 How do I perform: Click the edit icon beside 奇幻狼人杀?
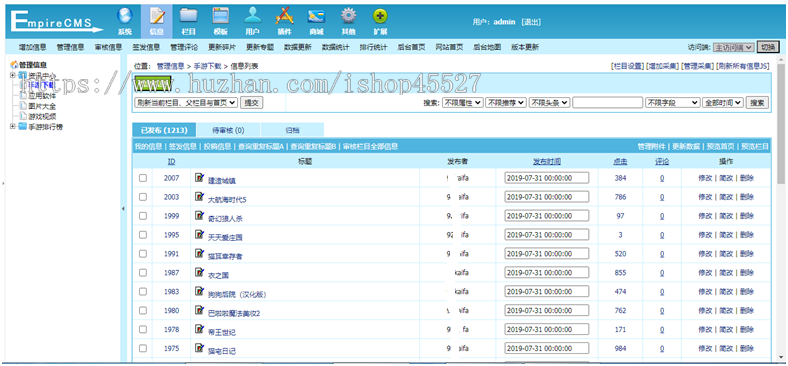pyautogui.click(x=200, y=216)
